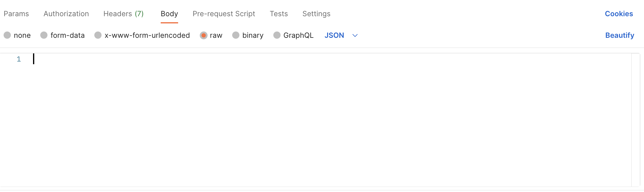Select the Body tab
This screenshot has width=644, height=192.
pyautogui.click(x=169, y=14)
